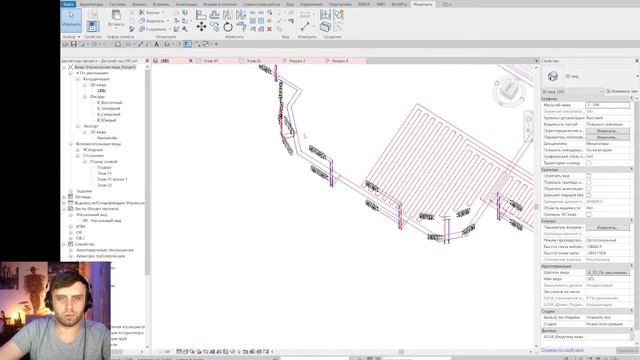Viewport: 640px width, 360px height.
Task: Toggle Sun path (Траектория солнца) checkbox
Action: coord(589,163)
